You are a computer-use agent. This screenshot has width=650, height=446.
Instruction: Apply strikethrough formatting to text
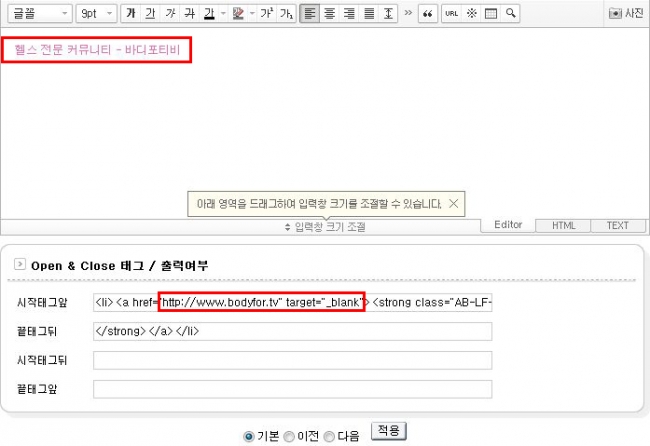[188, 14]
